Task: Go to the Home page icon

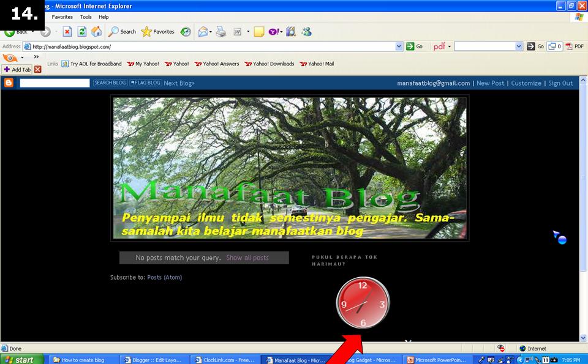Action: pyautogui.click(x=96, y=32)
